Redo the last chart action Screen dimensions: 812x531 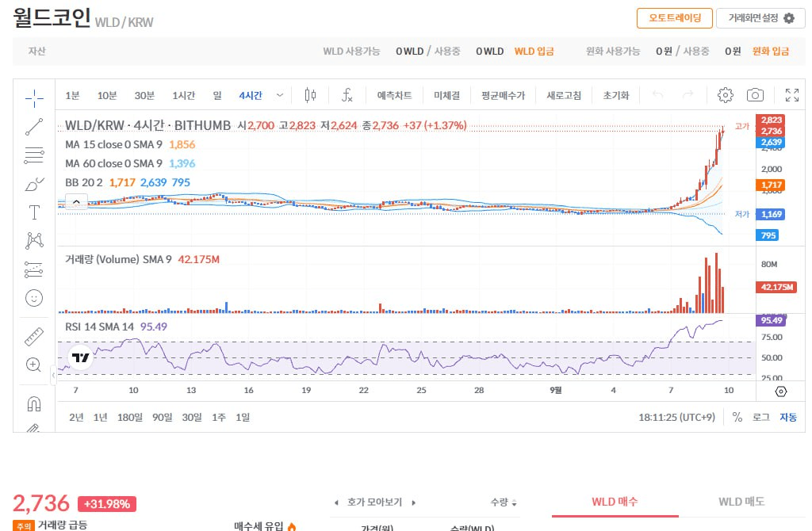point(688,95)
